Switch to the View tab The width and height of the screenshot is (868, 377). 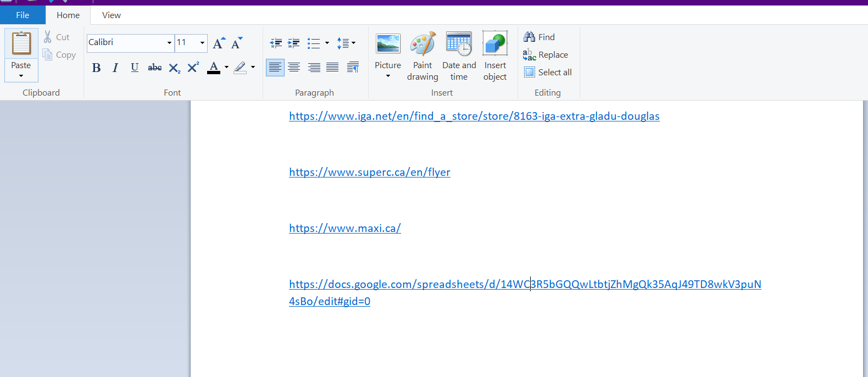112,15
